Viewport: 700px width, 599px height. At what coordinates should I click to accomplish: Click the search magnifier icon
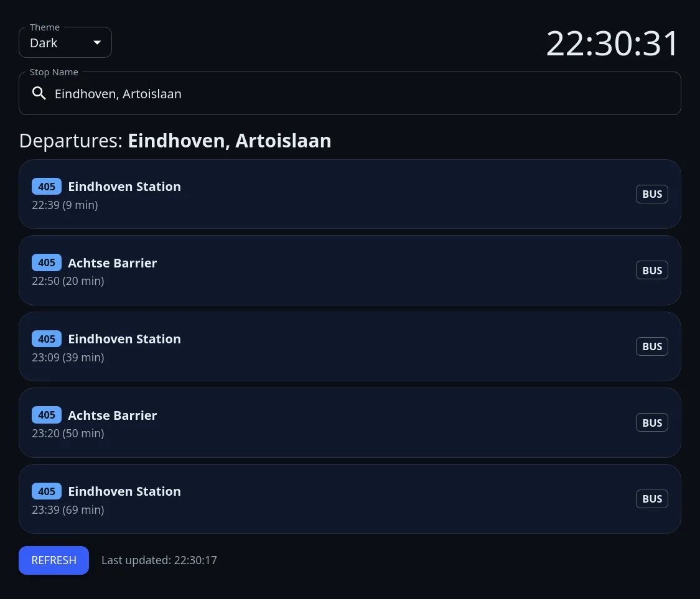[x=39, y=94]
